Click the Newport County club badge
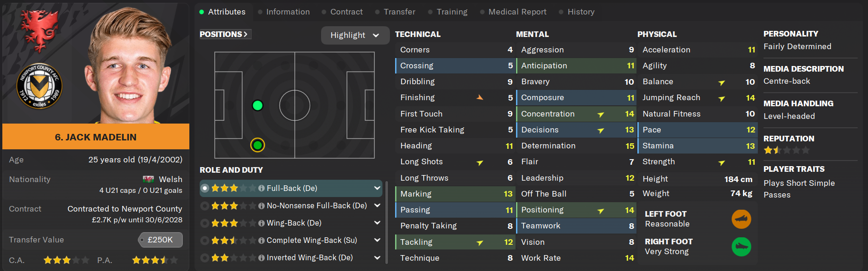Viewport: 868px width, 271px height. point(39,86)
